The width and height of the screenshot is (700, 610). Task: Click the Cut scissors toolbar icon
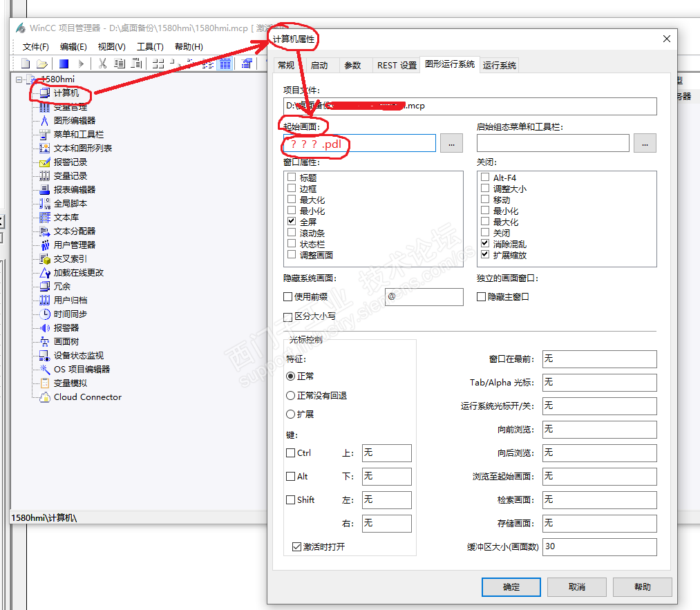tap(103, 64)
